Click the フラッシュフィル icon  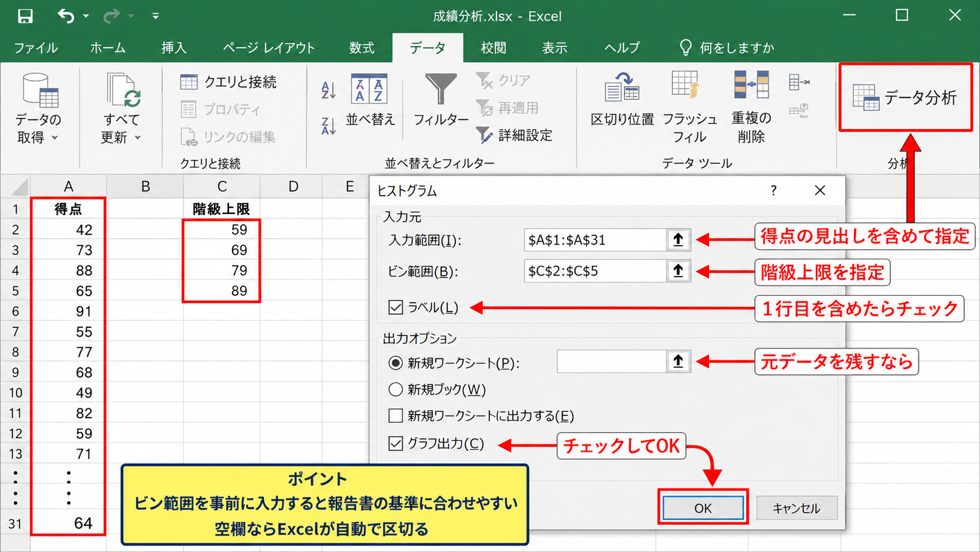(685, 85)
